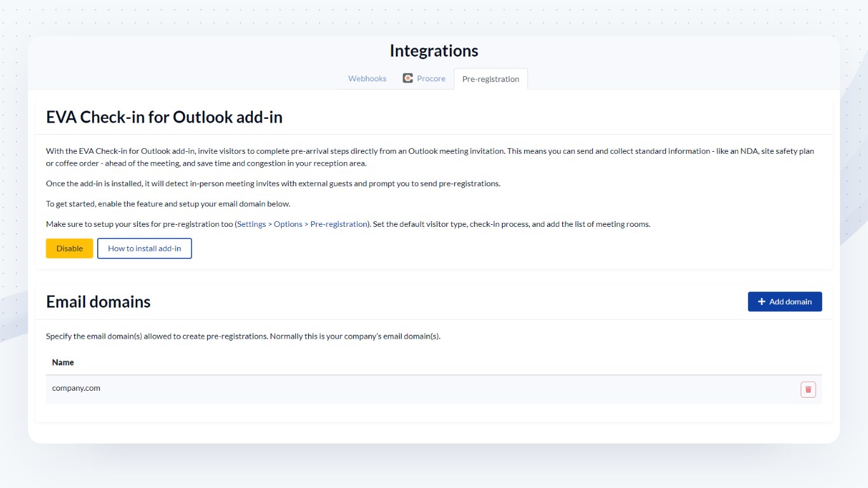The width and height of the screenshot is (868, 488).
Task: Open the Procore tab label
Action: (x=431, y=79)
